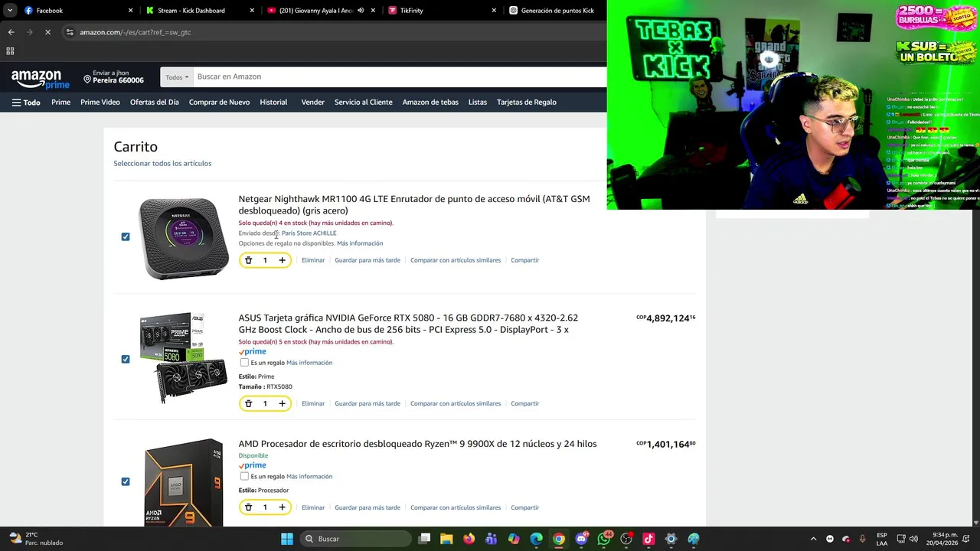
Task: Click the Chrome address bar URL
Action: coord(136,32)
